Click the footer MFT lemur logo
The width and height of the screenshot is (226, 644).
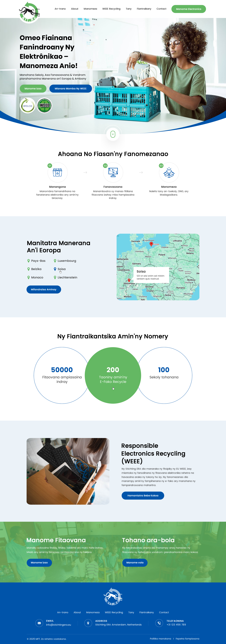pos(113,596)
